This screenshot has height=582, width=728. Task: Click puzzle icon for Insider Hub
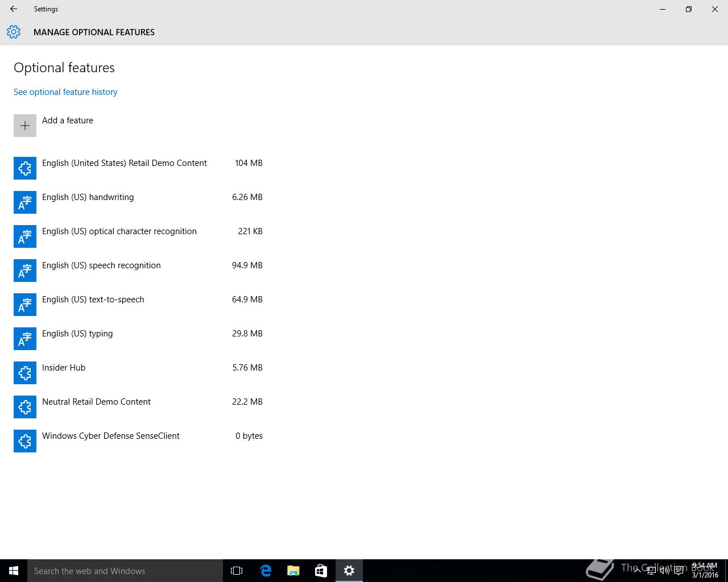coord(25,373)
